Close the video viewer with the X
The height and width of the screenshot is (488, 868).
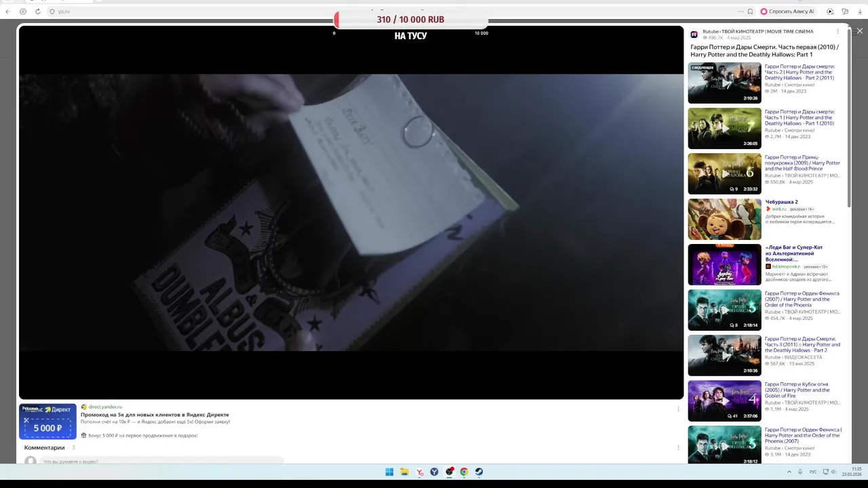[x=860, y=31]
